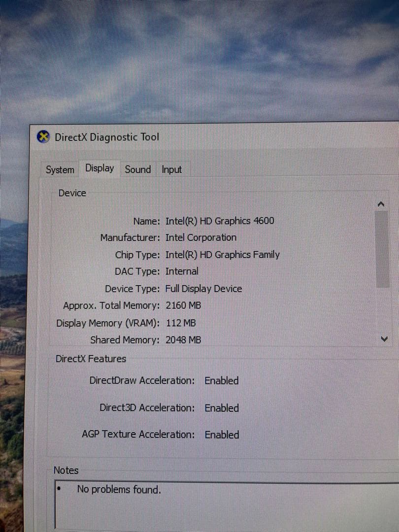The width and height of the screenshot is (399, 532).
Task: Click the Device list scroll down arrow
Action: (384, 338)
